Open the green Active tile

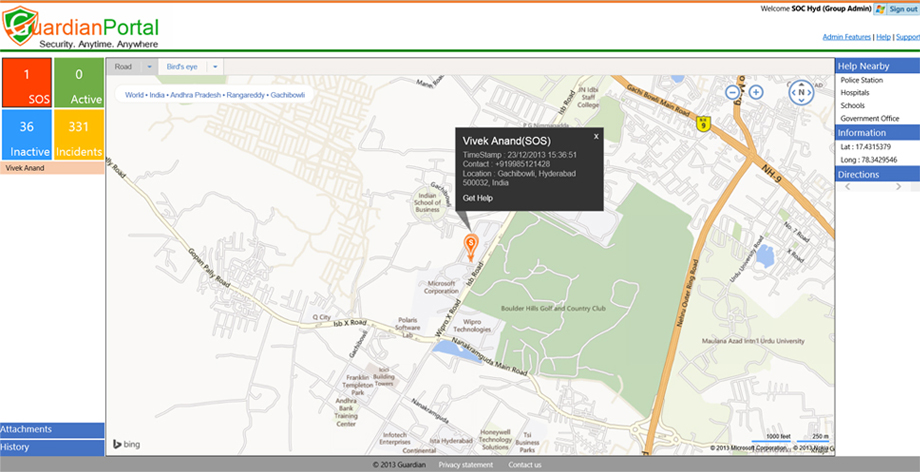(79, 83)
